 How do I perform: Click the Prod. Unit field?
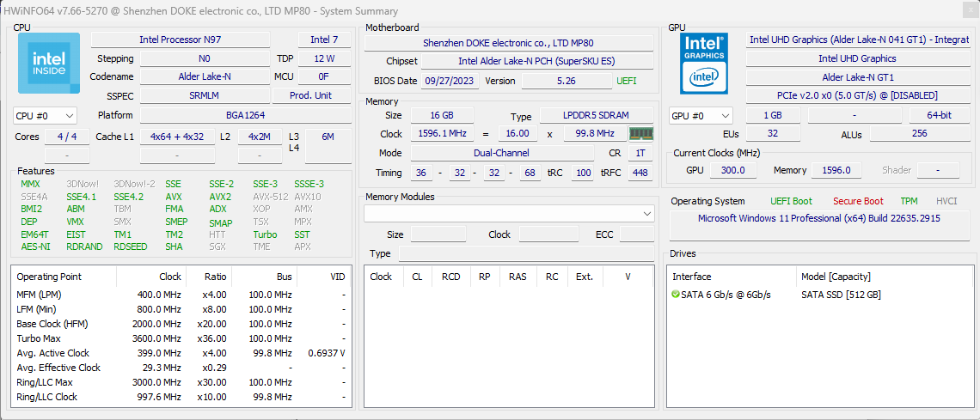(311, 95)
